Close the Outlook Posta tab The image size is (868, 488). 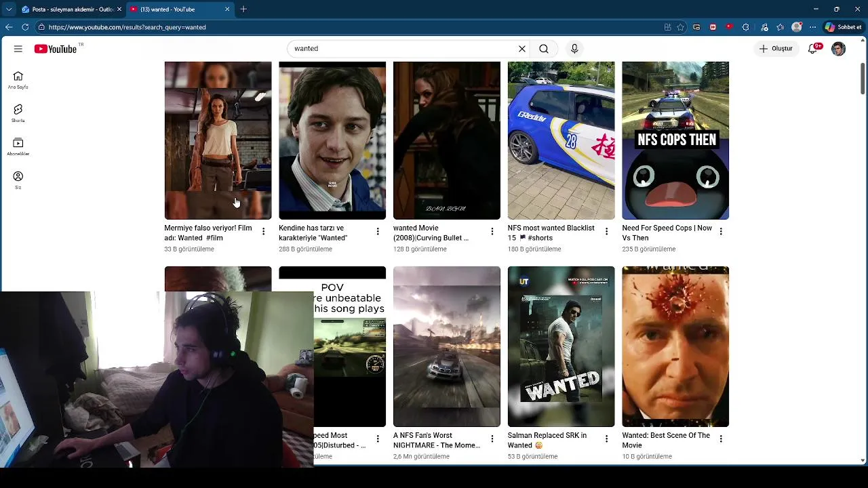click(x=119, y=9)
